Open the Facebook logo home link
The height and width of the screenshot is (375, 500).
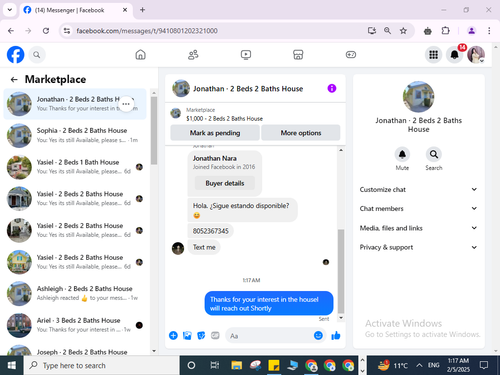click(15, 55)
